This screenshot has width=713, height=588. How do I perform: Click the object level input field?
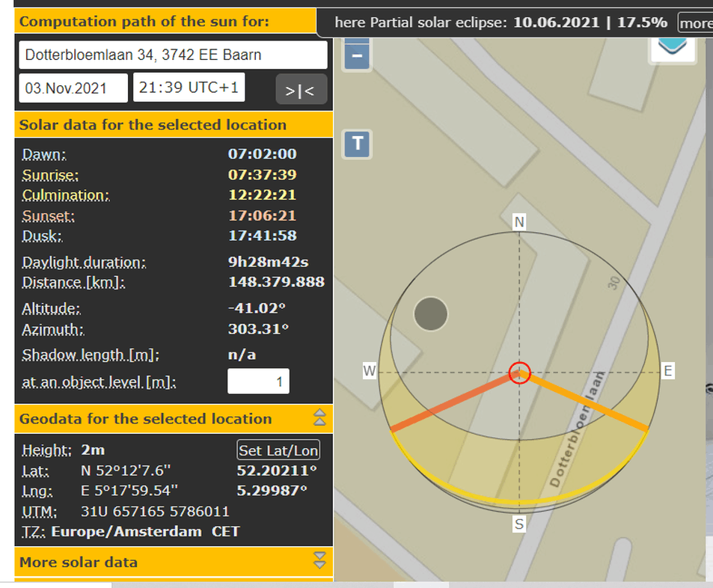258,381
